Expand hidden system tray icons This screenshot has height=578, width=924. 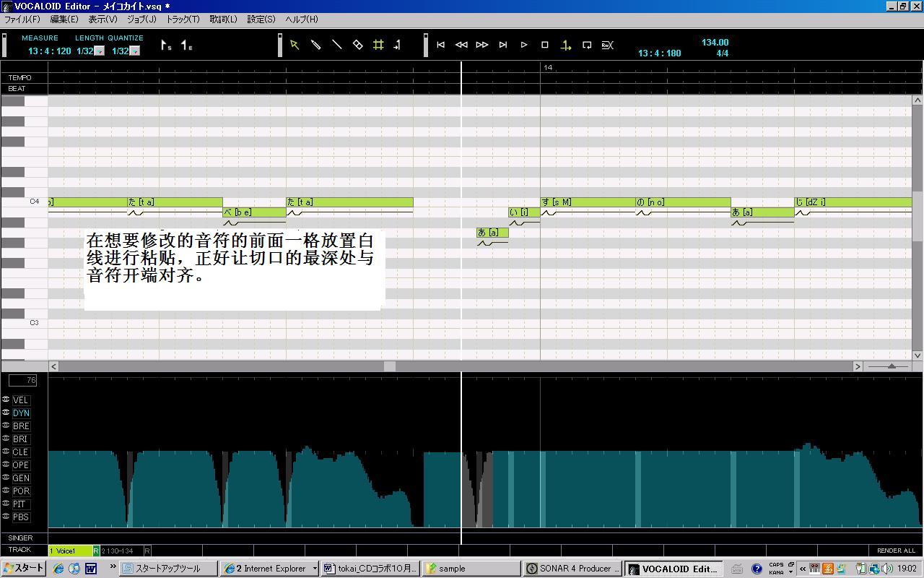click(x=802, y=569)
